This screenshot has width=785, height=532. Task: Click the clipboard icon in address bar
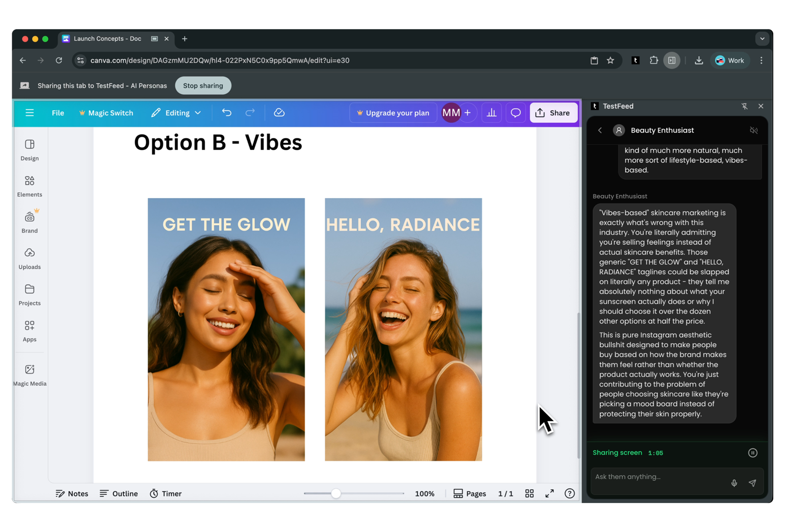pos(594,61)
